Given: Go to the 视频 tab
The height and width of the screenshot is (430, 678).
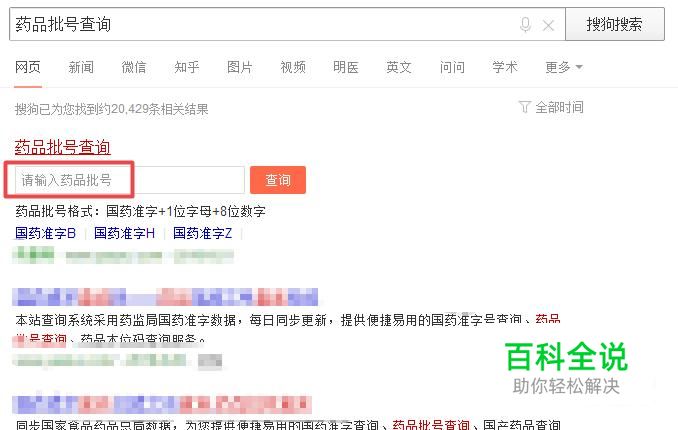Looking at the screenshot, I should pos(293,67).
